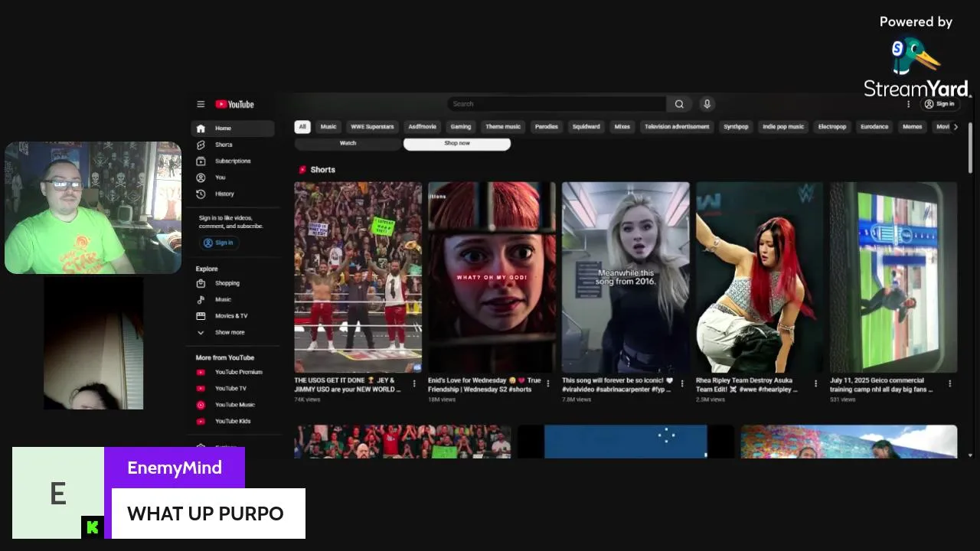980x551 pixels.
Task: Open Rhea Ripley Team Destroy Asuka short
Action: click(x=759, y=277)
